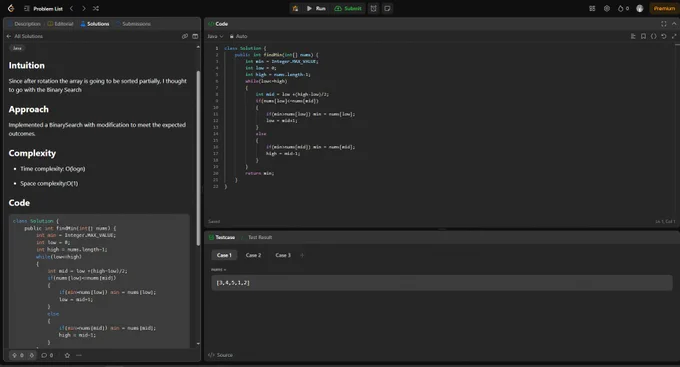Screen dimensions: 680x367
Task: Select the Case 1 testcase
Action: click(x=224, y=255)
